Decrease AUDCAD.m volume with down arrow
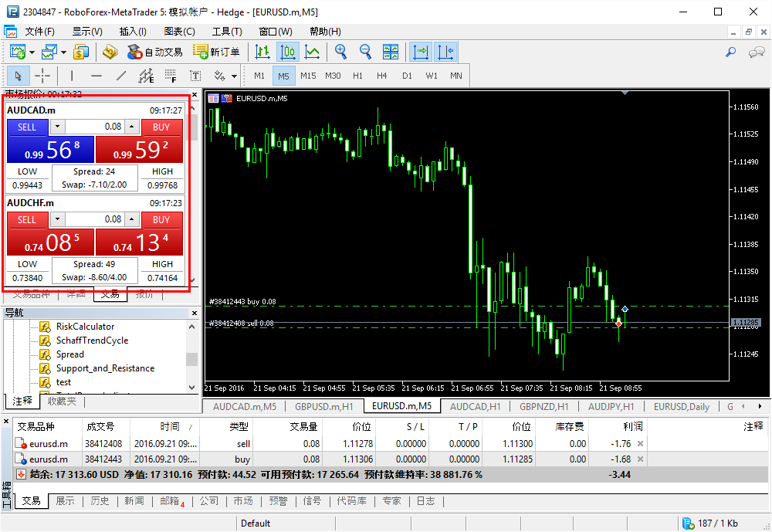772x532 pixels. pyautogui.click(x=57, y=127)
